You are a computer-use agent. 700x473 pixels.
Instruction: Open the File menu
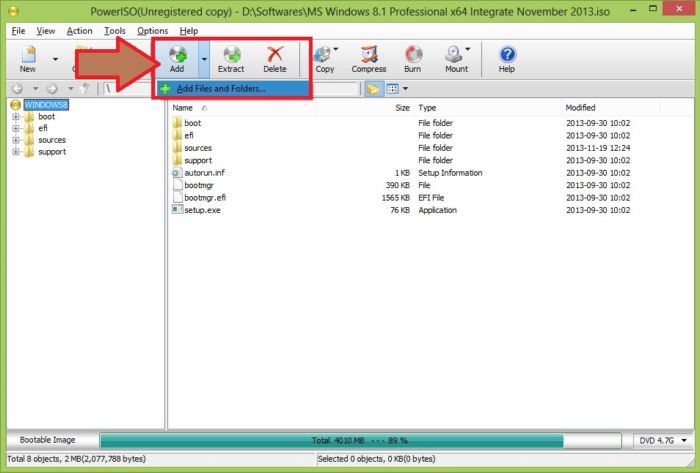[18, 31]
